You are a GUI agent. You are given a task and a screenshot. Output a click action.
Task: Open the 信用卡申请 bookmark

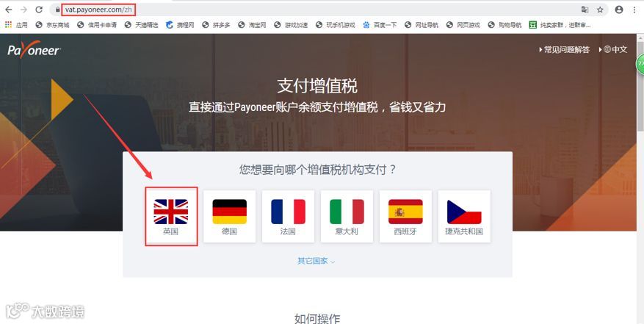97,25
